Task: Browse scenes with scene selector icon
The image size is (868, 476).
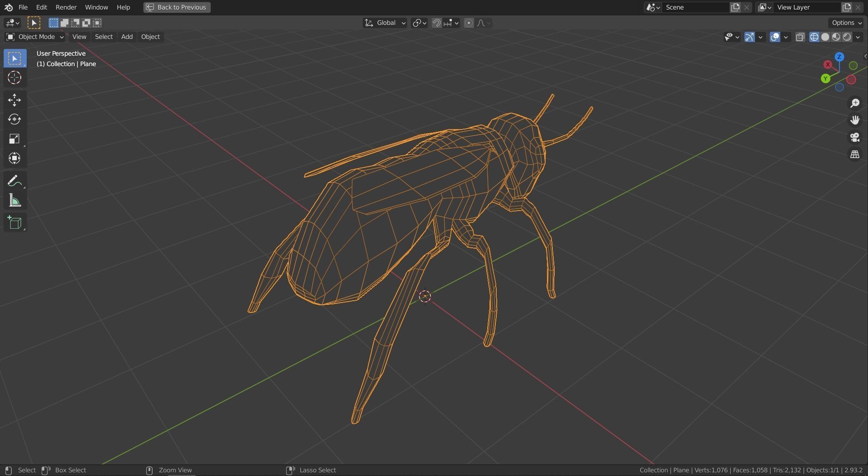Action: click(x=653, y=7)
